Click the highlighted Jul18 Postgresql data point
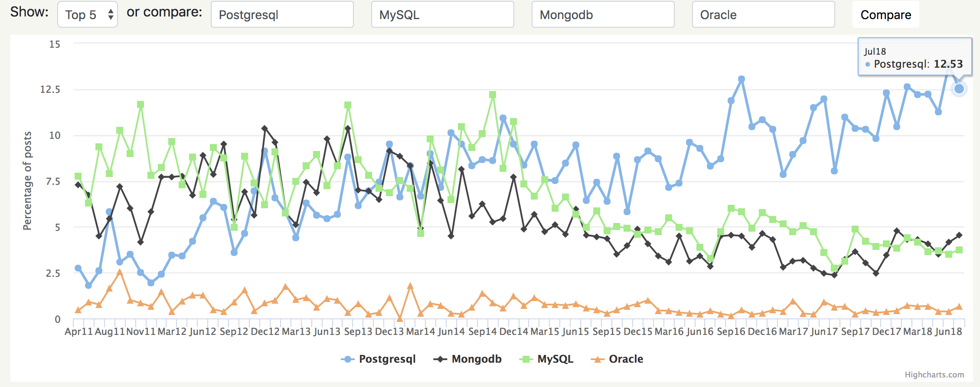 coord(959,89)
